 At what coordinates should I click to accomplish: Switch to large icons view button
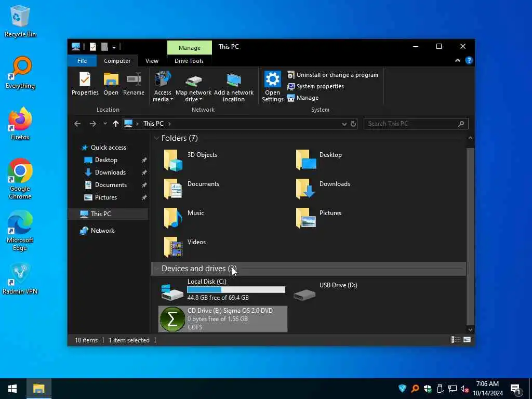pyautogui.click(x=467, y=340)
